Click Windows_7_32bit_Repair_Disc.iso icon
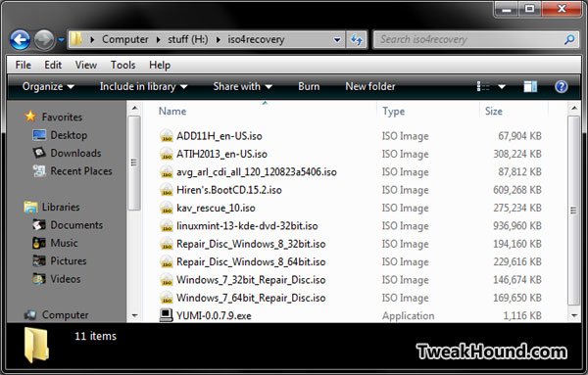Viewport: 588px width, 375px height. click(167, 279)
